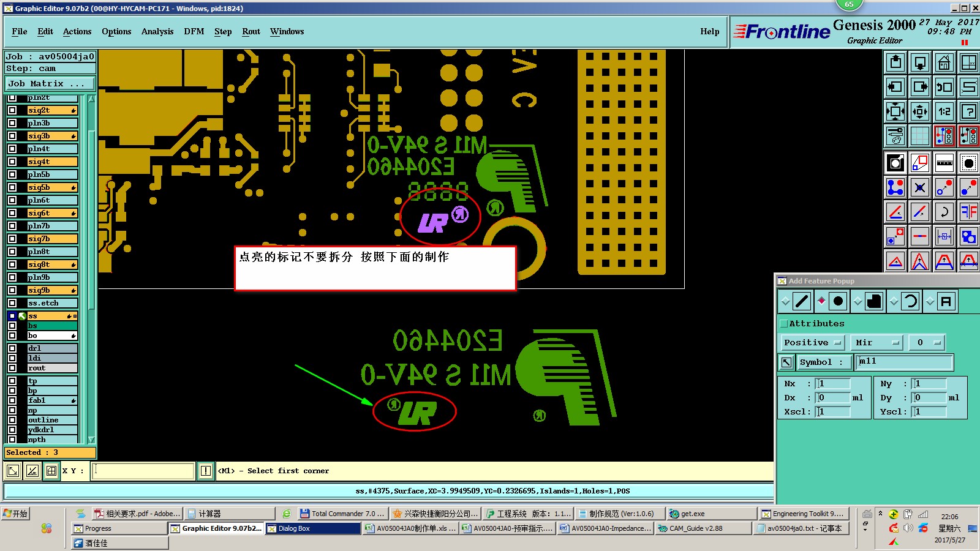Image resolution: width=980 pixels, height=551 pixels.
Task: Click the Nx input field
Action: coord(834,384)
